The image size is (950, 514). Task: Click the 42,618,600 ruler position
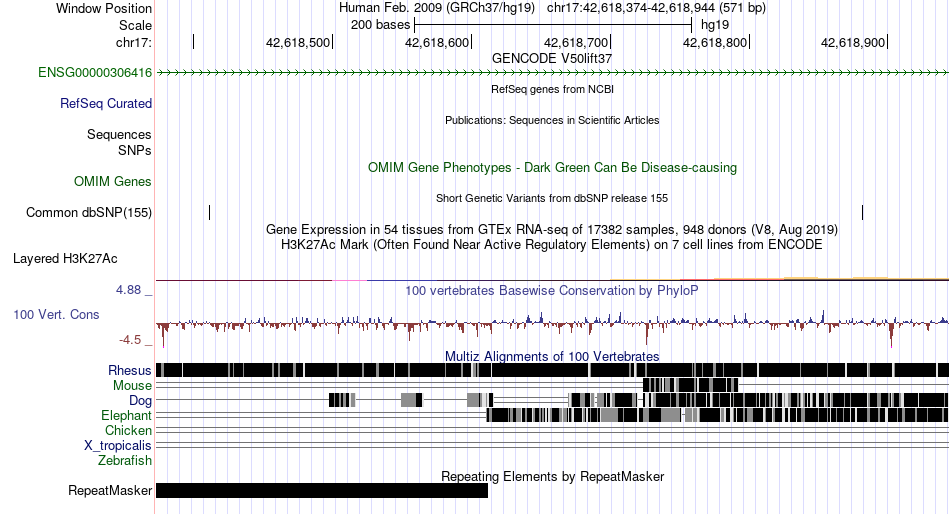(x=437, y=42)
